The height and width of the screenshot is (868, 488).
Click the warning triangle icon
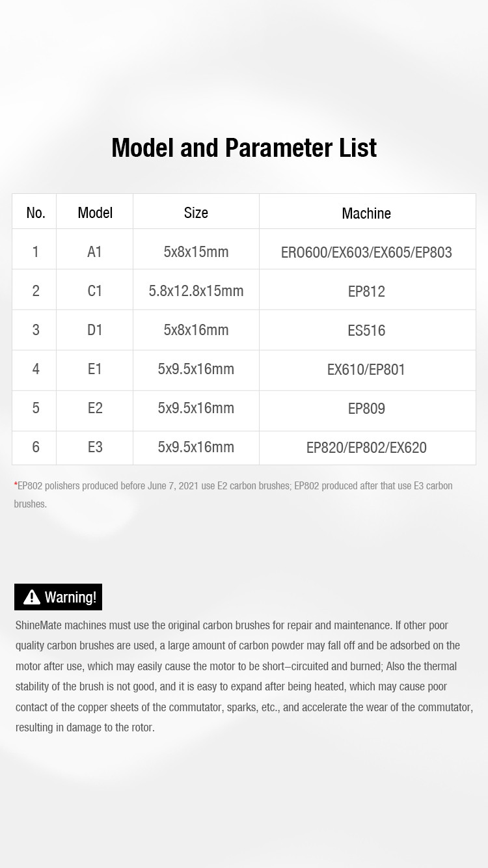tap(32, 597)
